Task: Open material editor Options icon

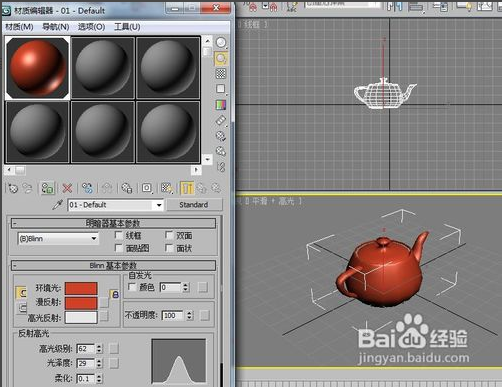Action: [x=221, y=136]
